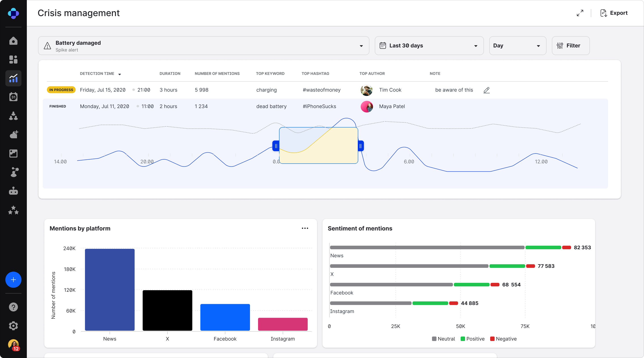Click the News bar in platform chart

110,290
